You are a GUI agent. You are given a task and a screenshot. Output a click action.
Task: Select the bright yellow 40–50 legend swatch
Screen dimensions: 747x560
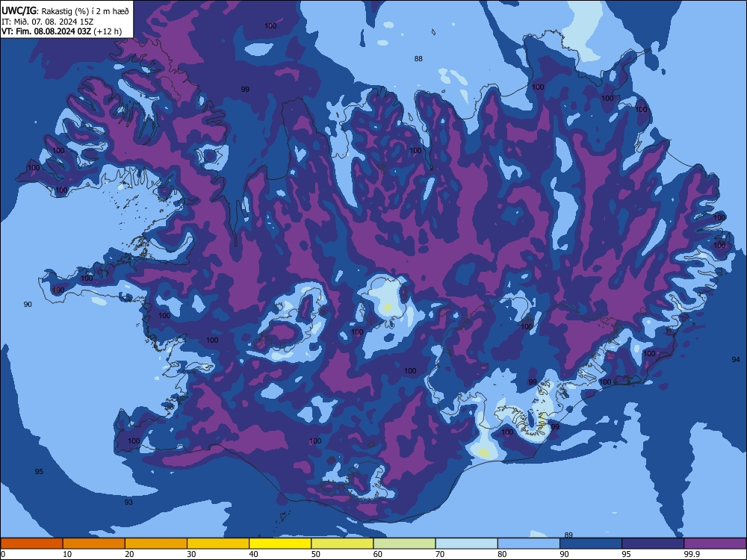(280, 544)
